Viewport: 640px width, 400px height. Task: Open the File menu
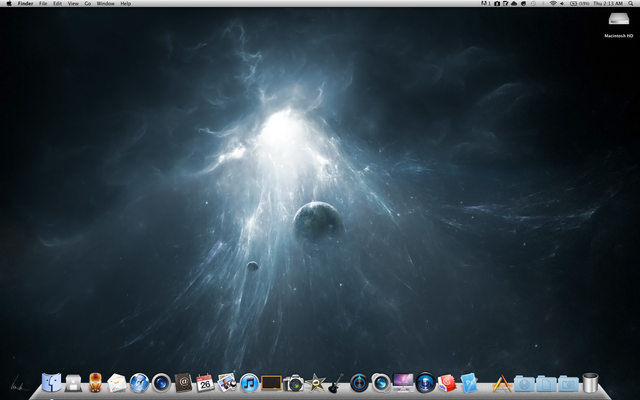(x=43, y=4)
